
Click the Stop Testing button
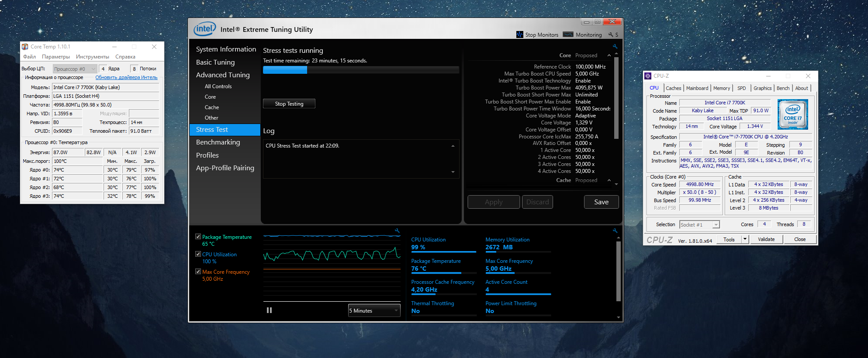(x=289, y=104)
